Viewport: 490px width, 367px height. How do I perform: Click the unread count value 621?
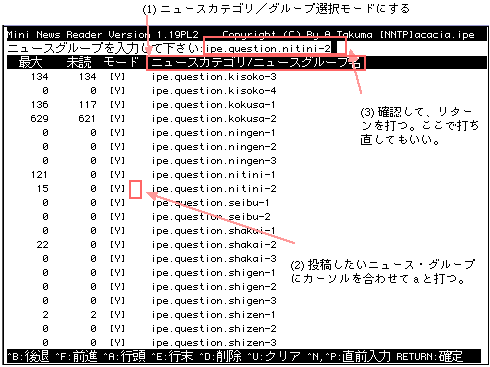(87, 119)
